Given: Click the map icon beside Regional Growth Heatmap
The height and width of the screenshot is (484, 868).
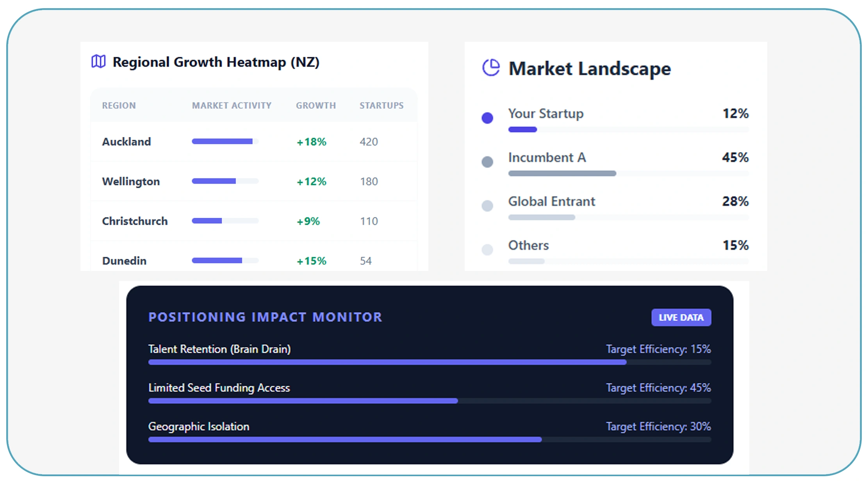Looking at the screenshot, I should pyautogui.click(x=98, y=61).
